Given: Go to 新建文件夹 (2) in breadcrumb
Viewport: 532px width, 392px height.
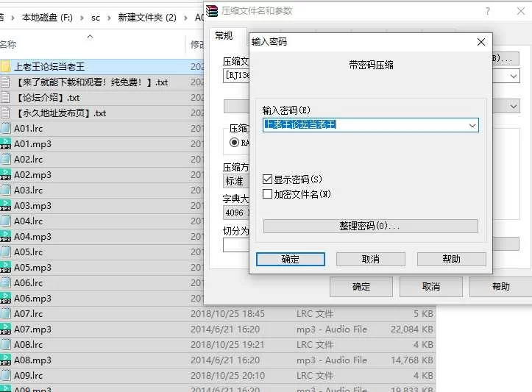Looking at the screenshot, I should click(147, 18).
